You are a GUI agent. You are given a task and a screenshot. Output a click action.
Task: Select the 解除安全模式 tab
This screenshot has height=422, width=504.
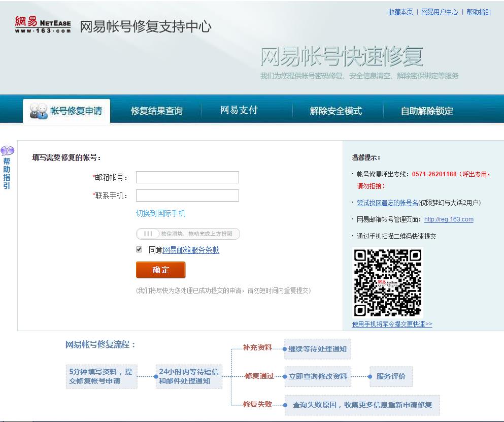[x=336, y=111]
